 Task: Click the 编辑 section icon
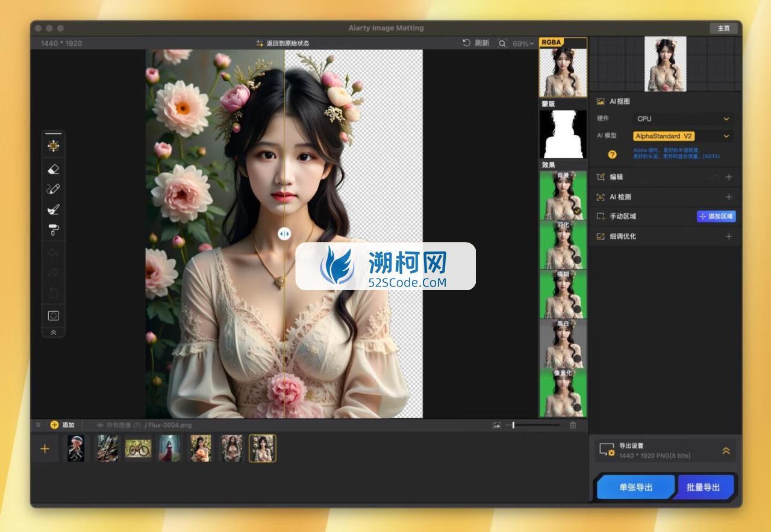pos(601,177)
